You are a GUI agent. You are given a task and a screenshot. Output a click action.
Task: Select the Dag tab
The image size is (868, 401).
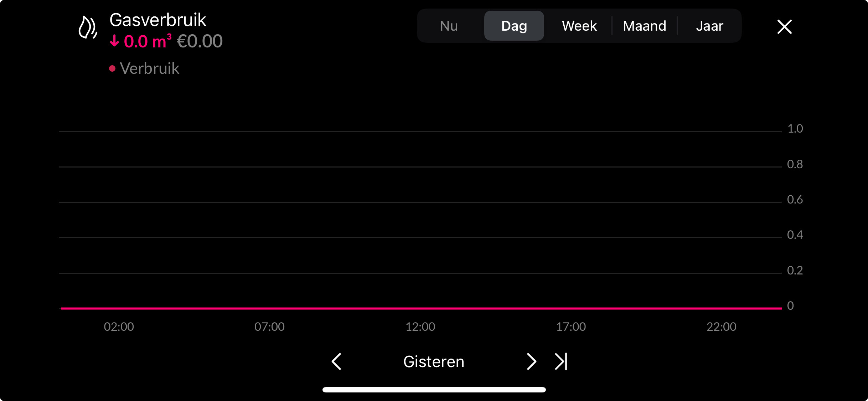[x=514, y=26]
